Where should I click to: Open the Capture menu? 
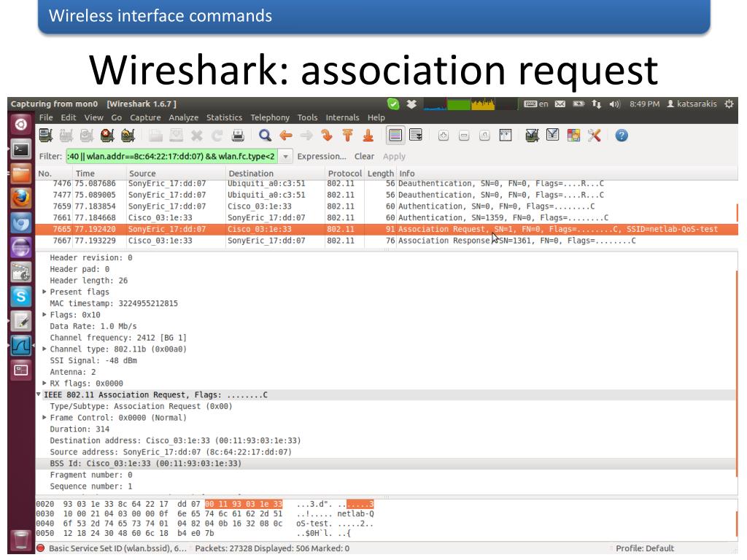coord(145,117)
